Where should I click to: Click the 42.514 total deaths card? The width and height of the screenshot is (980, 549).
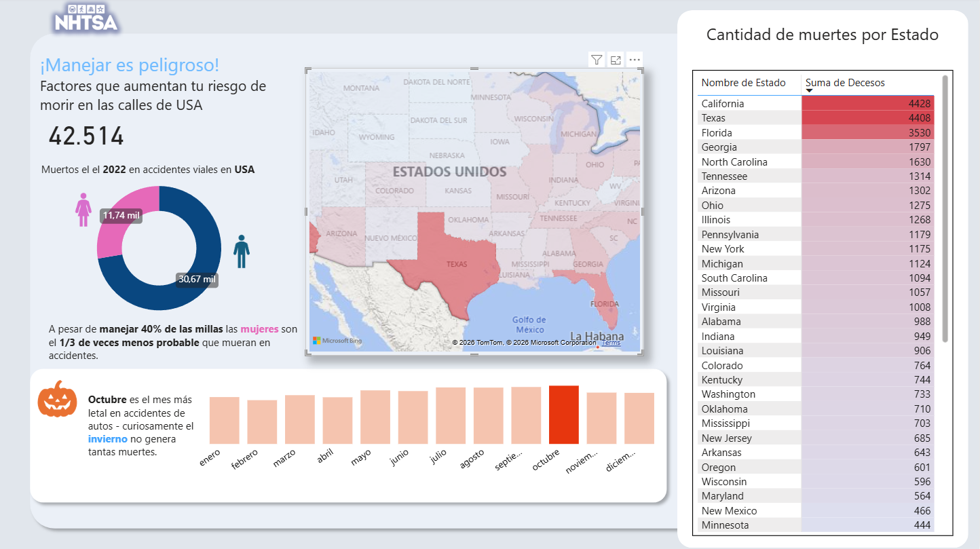pyautogui.click(x=86, y=136)
